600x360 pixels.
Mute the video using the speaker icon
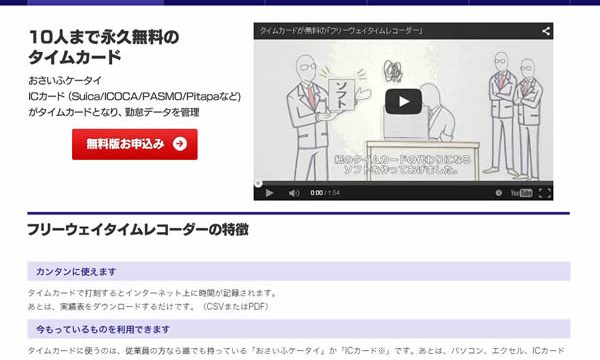coord(293,193)
